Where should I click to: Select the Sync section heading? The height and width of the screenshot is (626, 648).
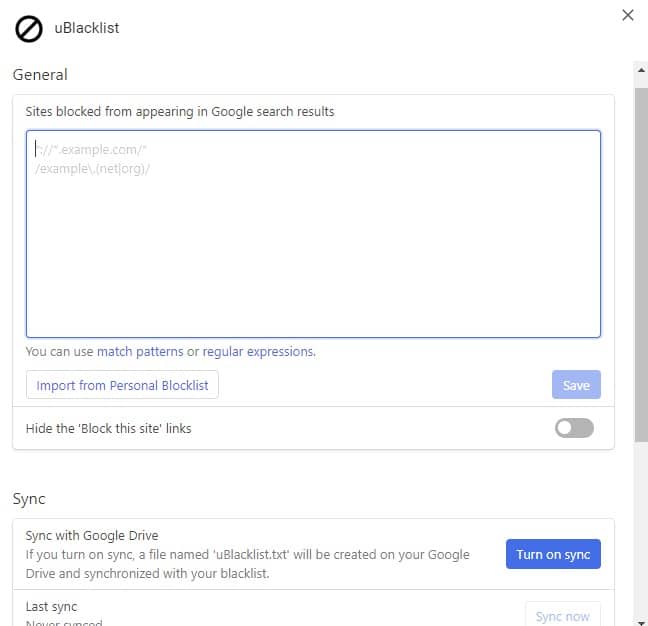(x=29, y=498)
